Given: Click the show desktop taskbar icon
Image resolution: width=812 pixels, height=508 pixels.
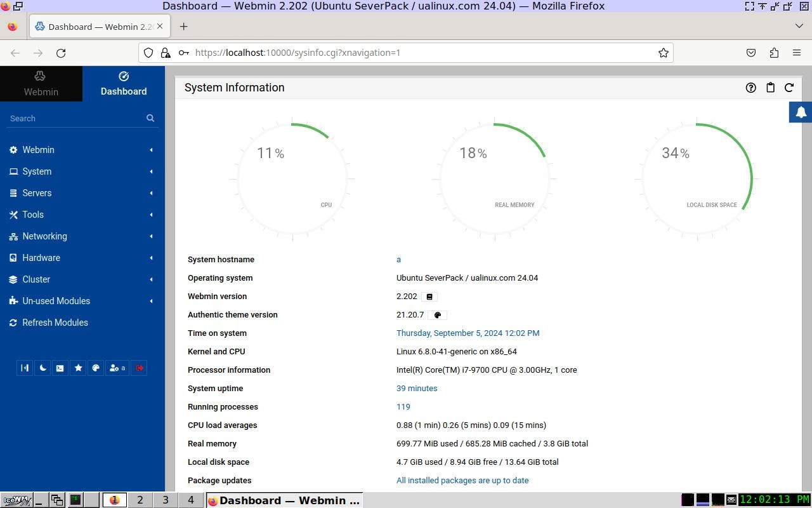Looking at the screenshot, I should (41, 500).
